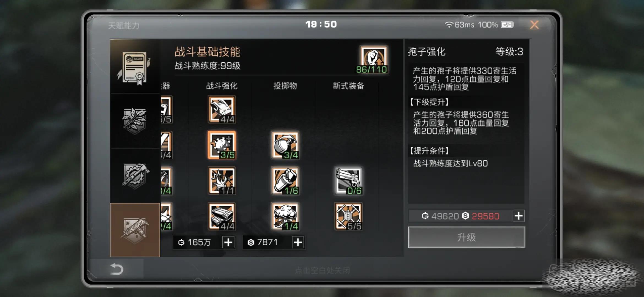Image resolution: width=644 pixels, height=297 pixels.
Task: Select the spore enhancement skill 3/5
Action: point(222,145)
